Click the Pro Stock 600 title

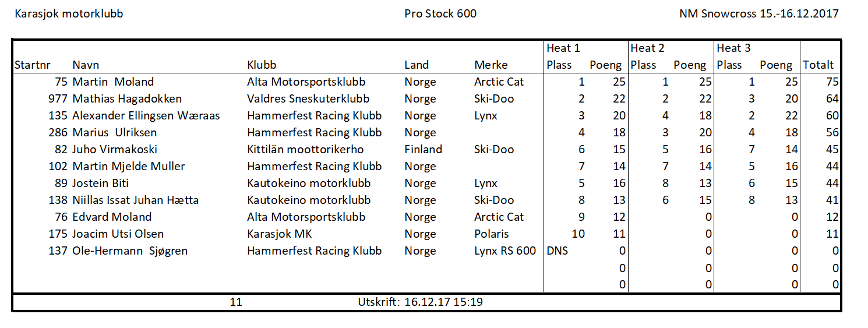440,13
